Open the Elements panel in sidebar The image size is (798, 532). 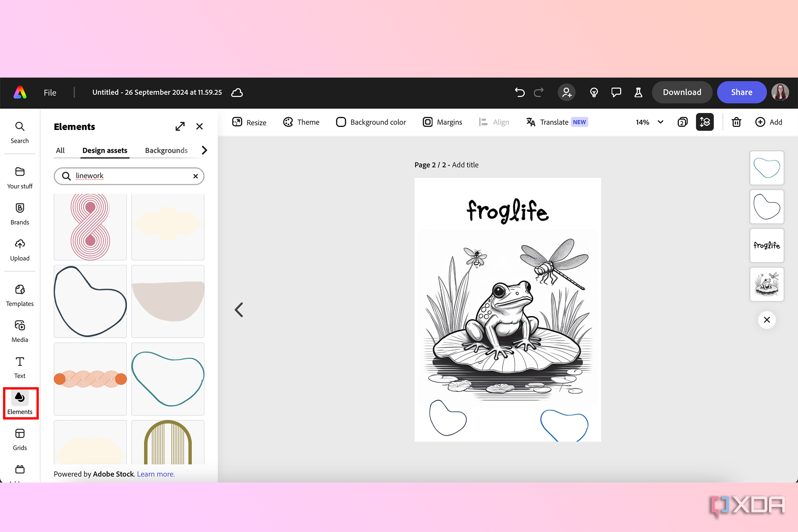tap(20, 404)
